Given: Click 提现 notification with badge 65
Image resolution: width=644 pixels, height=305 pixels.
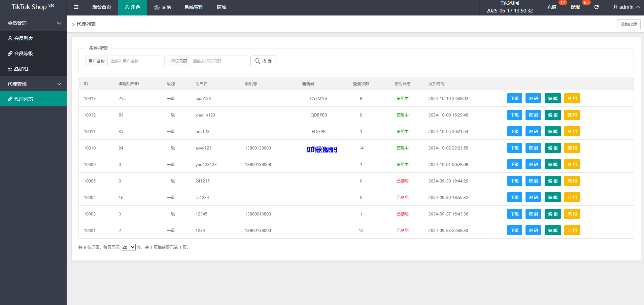Looking at the screenshot, I should (575, 7).
